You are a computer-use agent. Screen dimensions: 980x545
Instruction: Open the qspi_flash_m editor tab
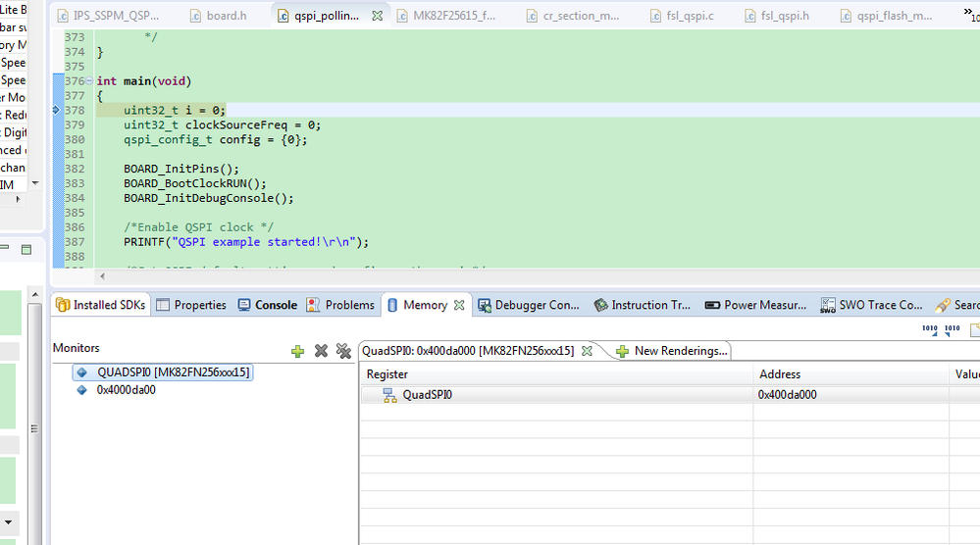coord(886,16)
